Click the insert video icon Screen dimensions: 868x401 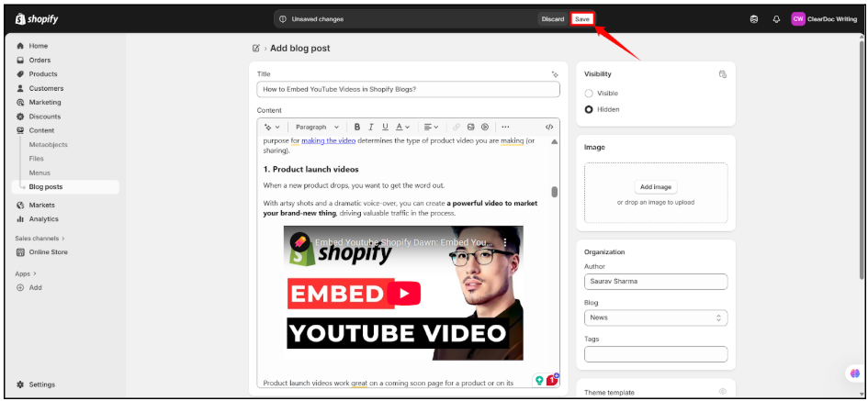(x=485, y=127)
